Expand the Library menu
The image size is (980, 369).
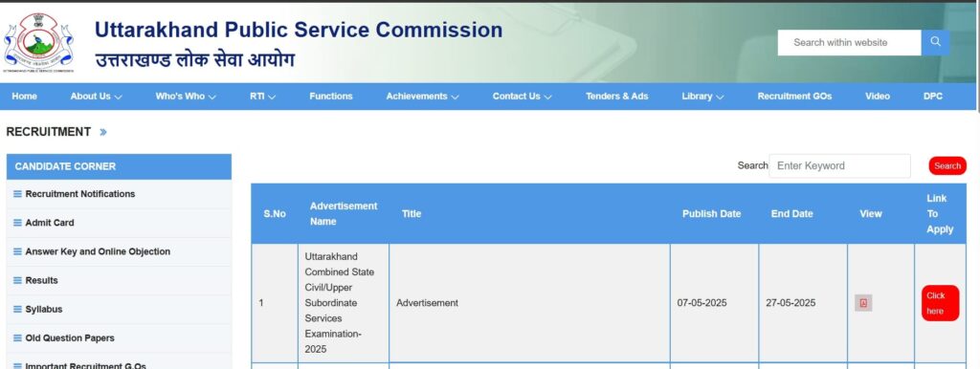(x=702, y=97)
